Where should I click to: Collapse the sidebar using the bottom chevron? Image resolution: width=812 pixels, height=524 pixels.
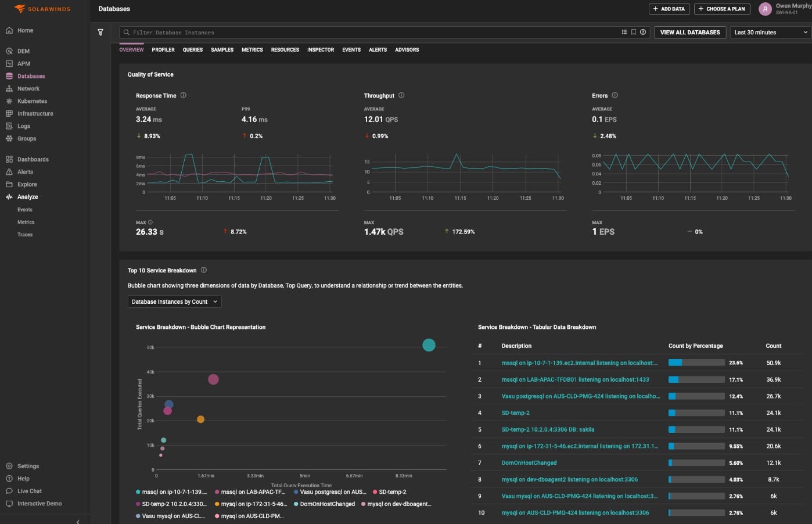(78, 522)
